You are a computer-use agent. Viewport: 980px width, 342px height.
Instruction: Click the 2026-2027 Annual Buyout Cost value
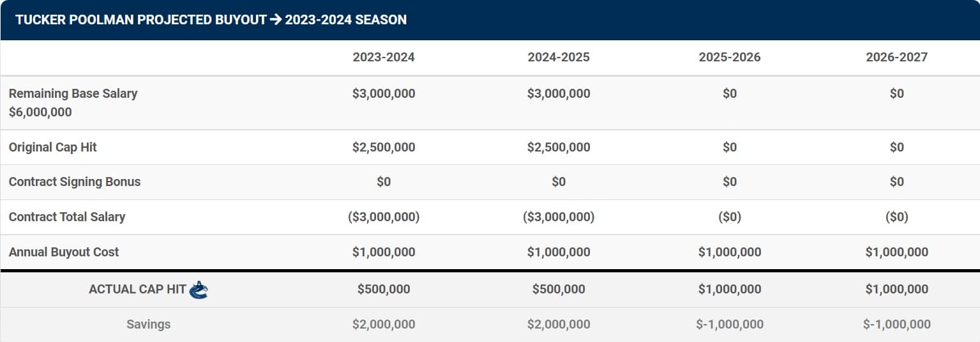point(896,252)
